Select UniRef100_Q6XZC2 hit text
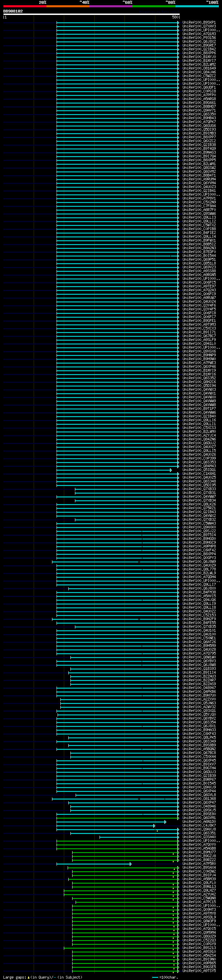Viewport: 222px width, 980px height. click(199, 141)
